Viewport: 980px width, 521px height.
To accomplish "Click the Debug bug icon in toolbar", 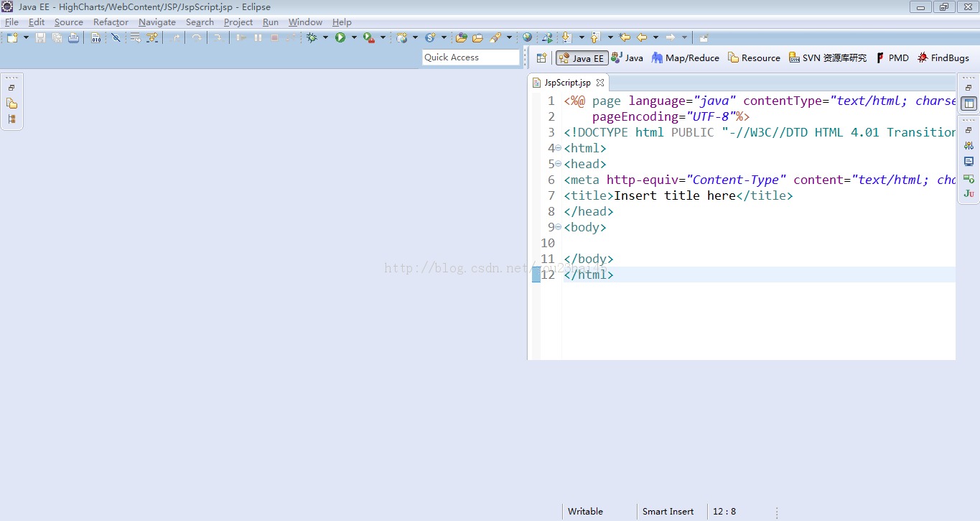I will [x=312, y=37].
